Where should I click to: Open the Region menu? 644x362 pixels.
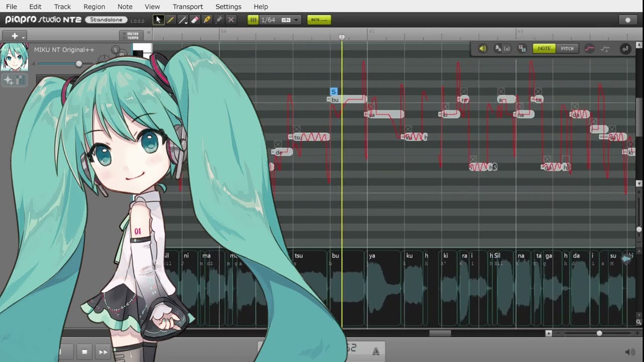94,7
